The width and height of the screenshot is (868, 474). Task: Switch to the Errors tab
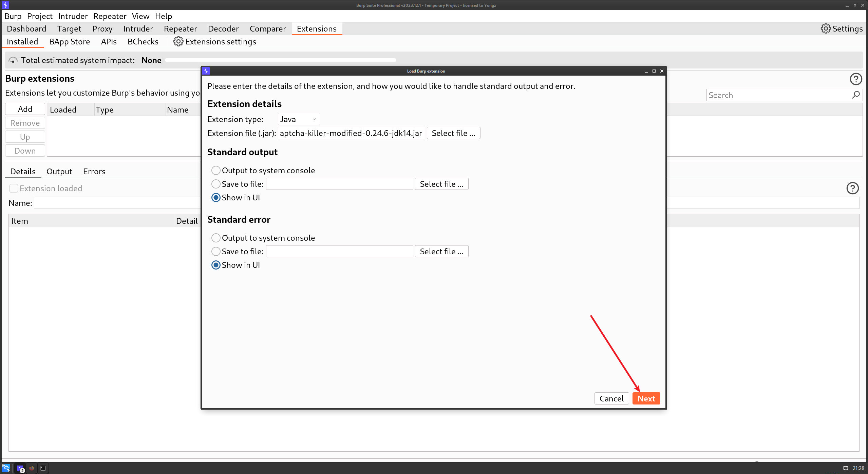(x=94, y=171)
